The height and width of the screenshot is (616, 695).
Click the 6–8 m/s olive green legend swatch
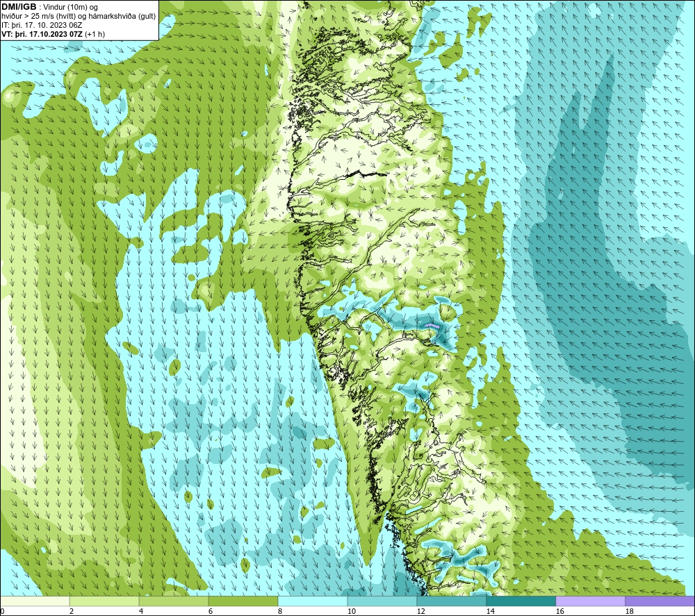coord(243,601)
